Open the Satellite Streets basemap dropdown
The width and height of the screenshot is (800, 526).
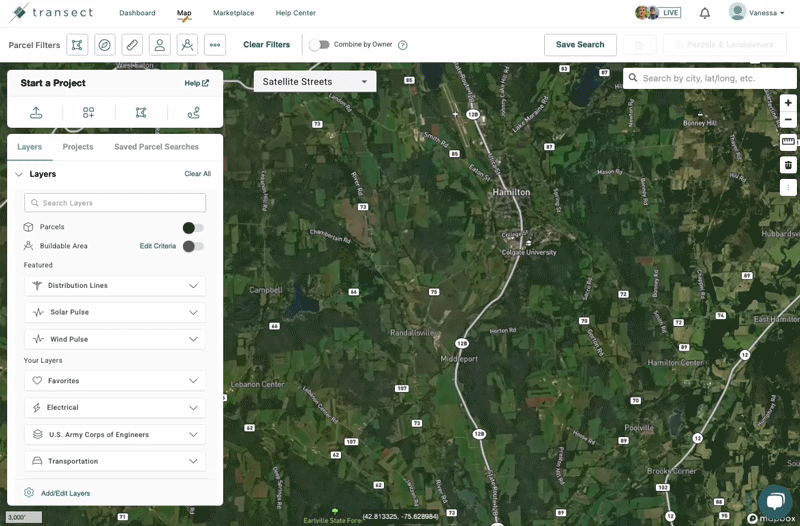pyautogui.click(x=315, y=82)
